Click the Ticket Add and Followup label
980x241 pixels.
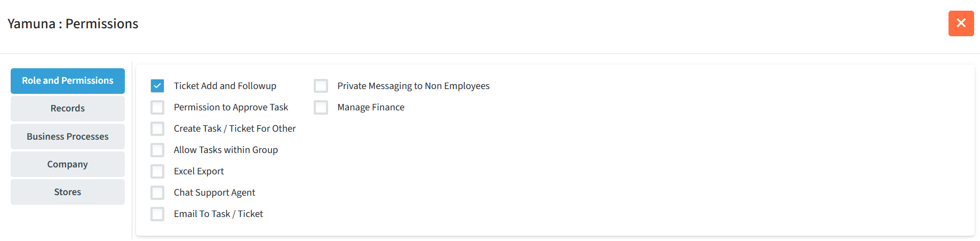(x=225, y=86)
